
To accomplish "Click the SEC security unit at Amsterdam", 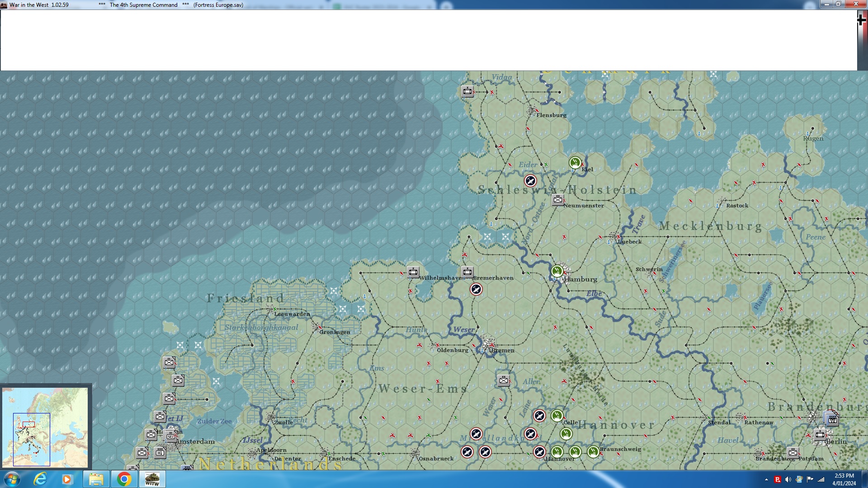I will pos(170,436).
